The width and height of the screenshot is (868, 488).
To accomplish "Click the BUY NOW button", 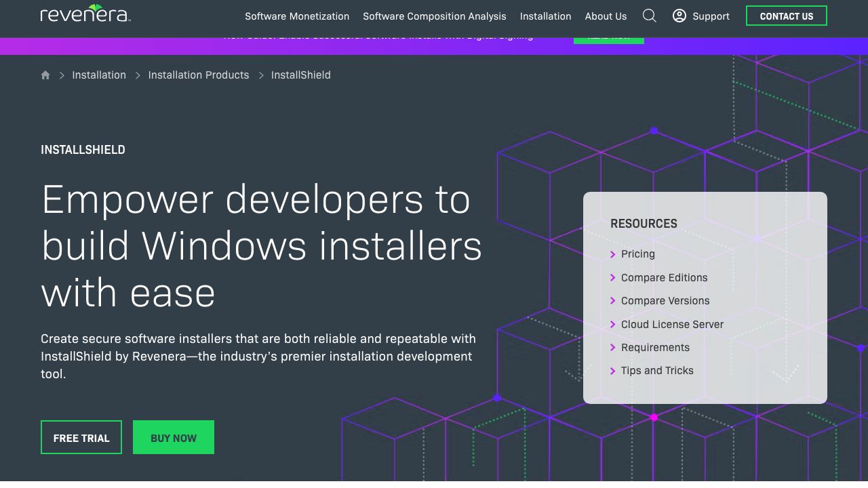I will click(174, 437).
